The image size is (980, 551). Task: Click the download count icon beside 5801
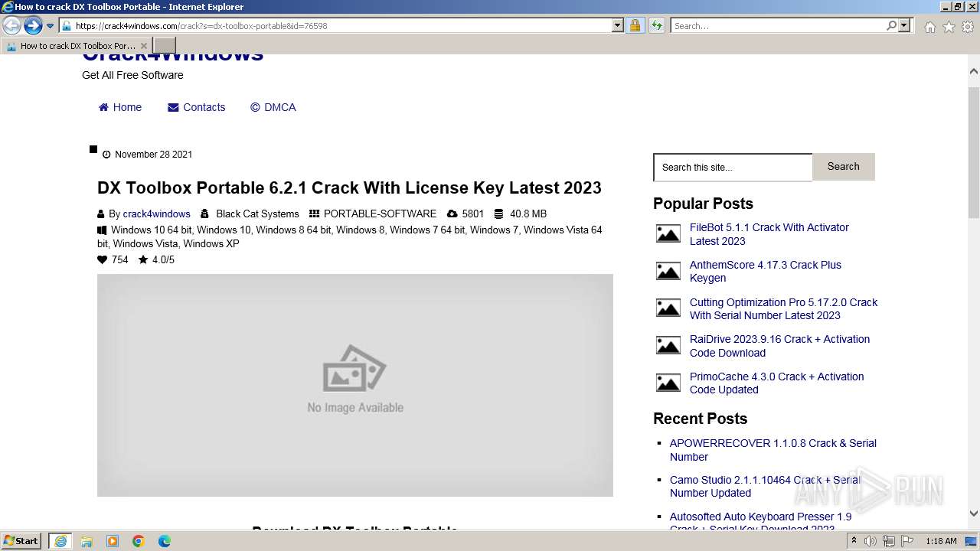(x=452, y=214)
